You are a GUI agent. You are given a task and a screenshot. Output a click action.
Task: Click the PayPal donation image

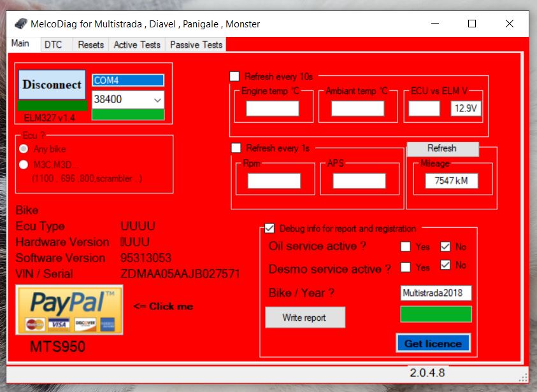[69, 310]
